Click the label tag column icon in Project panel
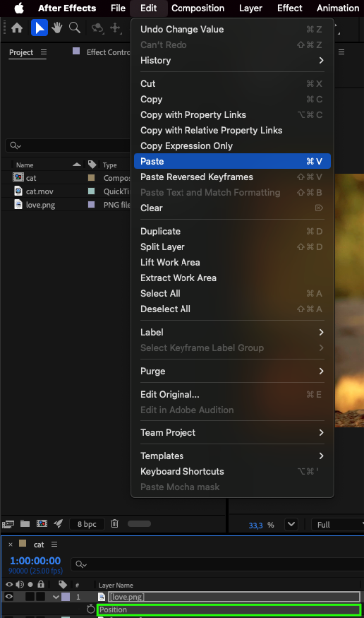The image size is (364, 618). pos(92,165)
